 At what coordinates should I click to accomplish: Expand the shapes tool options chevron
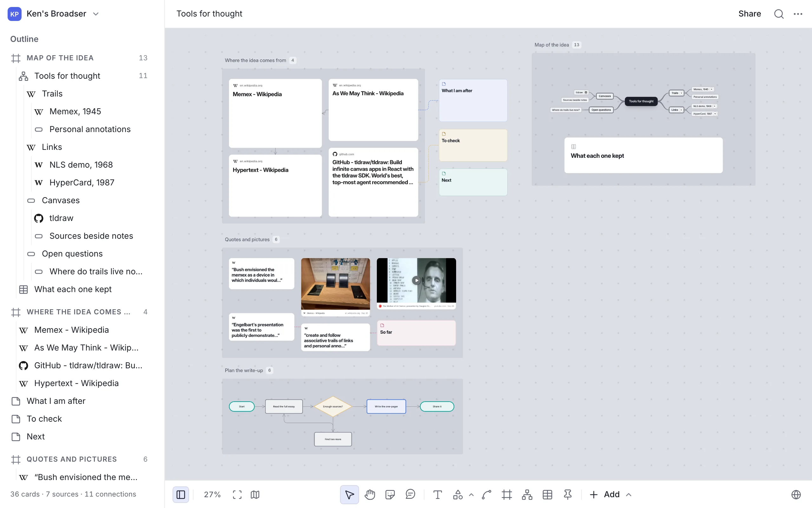pos(471,494)
